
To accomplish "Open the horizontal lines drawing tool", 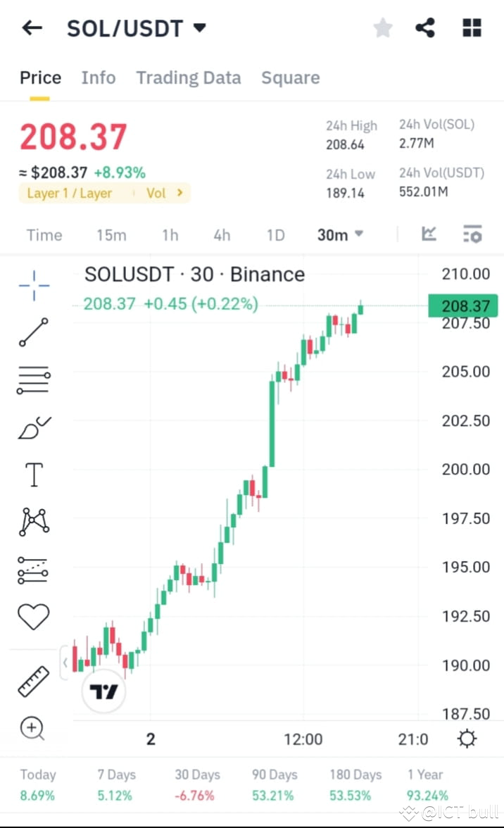I will 33,379.
